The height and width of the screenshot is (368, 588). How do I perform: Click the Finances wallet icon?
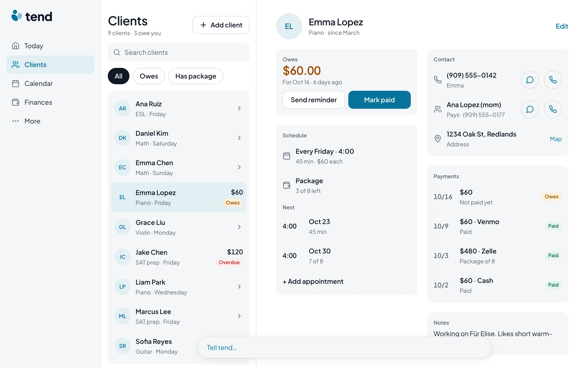(16, 102)
